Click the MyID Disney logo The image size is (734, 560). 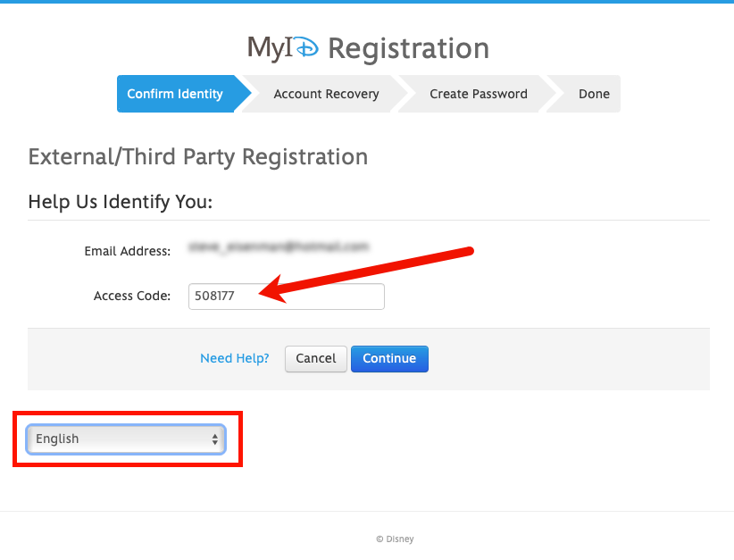point(282,48)
